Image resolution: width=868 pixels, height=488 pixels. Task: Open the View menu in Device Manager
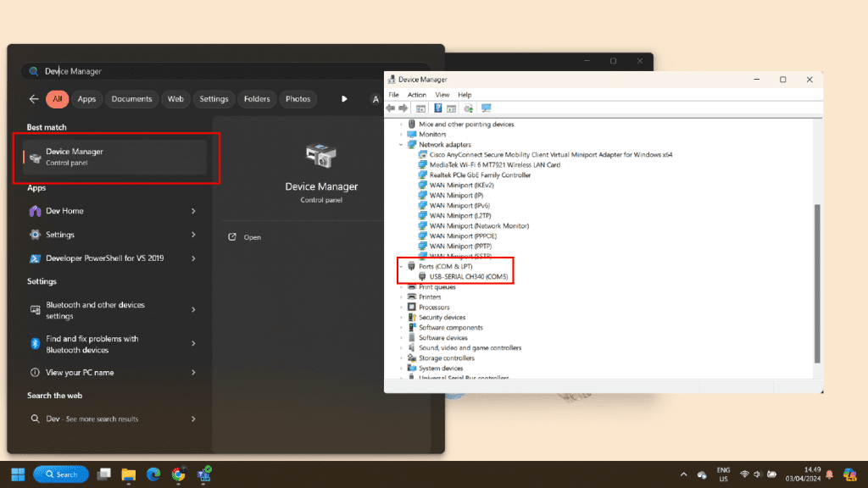click(442, 95)
